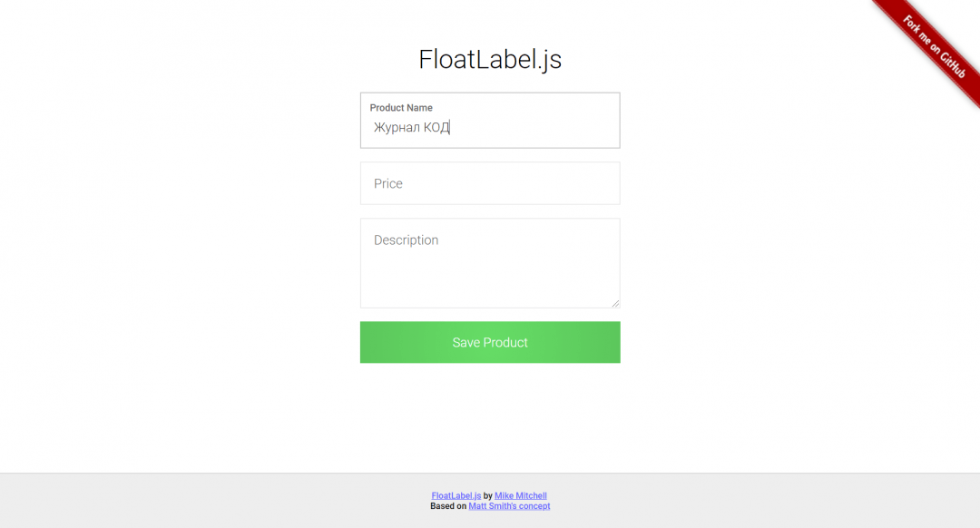Click the word Журнал in the field

pos(397,128)
